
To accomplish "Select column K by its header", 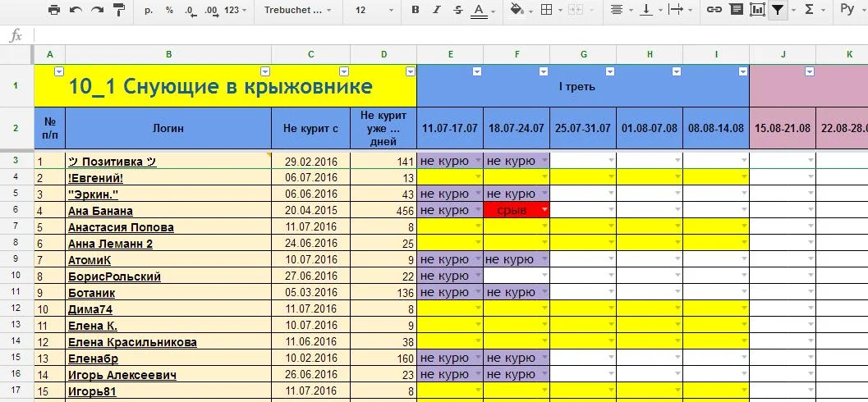I will 842,54.
